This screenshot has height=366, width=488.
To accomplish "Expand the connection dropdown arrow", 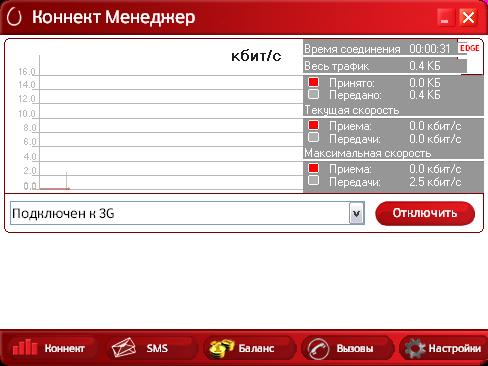I will (x=356, y=213).
